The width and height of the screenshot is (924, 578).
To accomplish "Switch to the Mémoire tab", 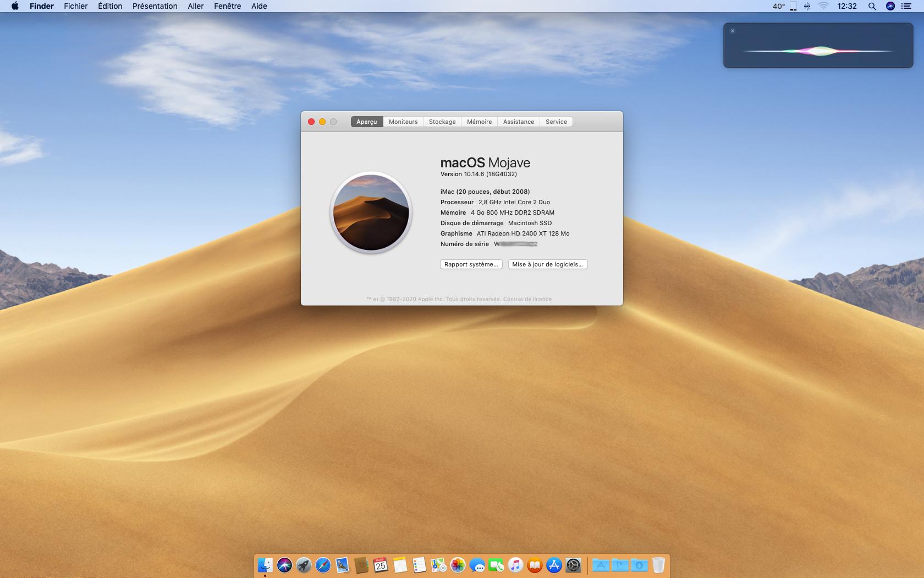I will tap(480, 122).
